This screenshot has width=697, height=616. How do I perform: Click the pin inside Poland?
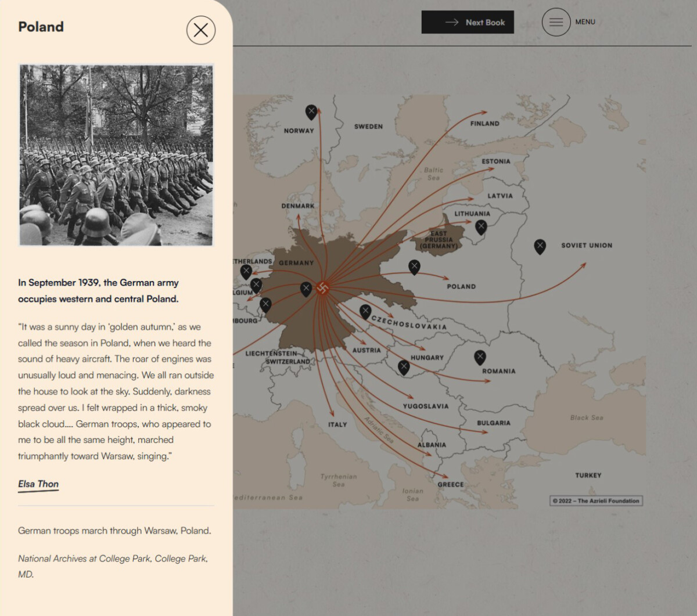coord(414,266)
